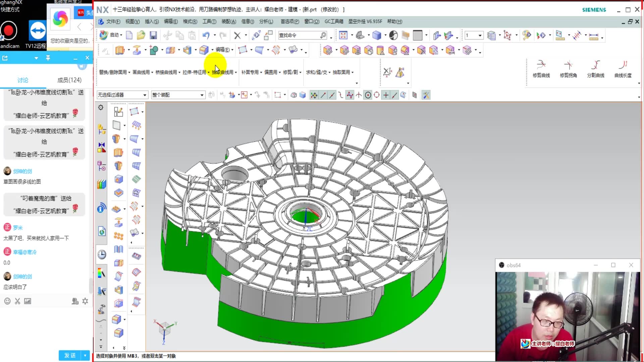This screenshot has width=644, height=362.
Task: Click the Trim Corner (修剪拐角) tool
Action: [x=568, y=69]
